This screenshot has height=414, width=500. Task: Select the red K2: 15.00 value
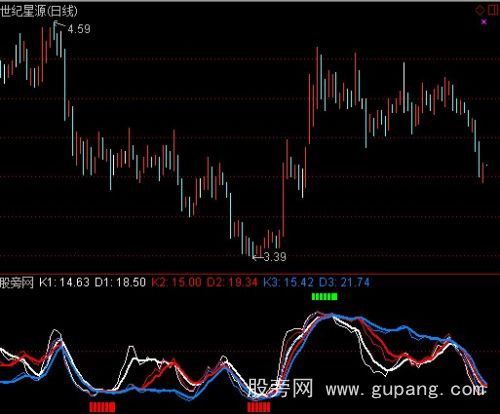click(176, 283)
